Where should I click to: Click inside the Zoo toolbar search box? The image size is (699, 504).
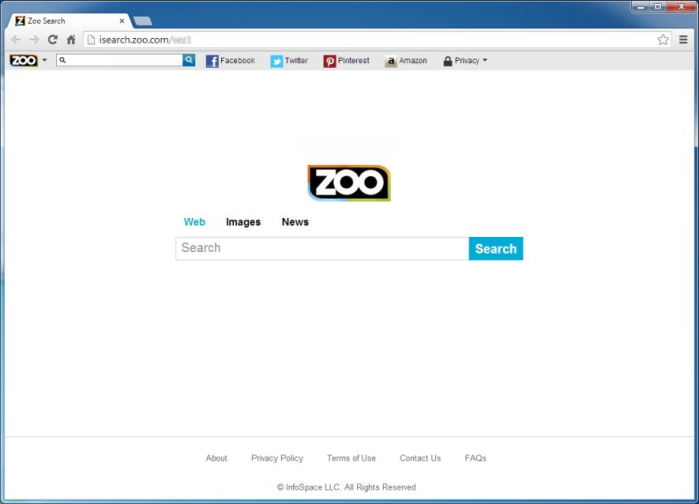click(x=119, y=60)
